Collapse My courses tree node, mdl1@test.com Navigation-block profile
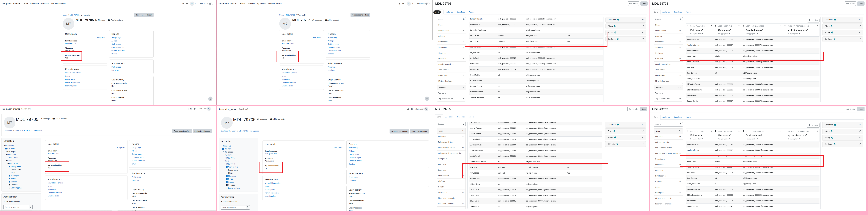Screen dimensions: 868x215 coord(223,155)
